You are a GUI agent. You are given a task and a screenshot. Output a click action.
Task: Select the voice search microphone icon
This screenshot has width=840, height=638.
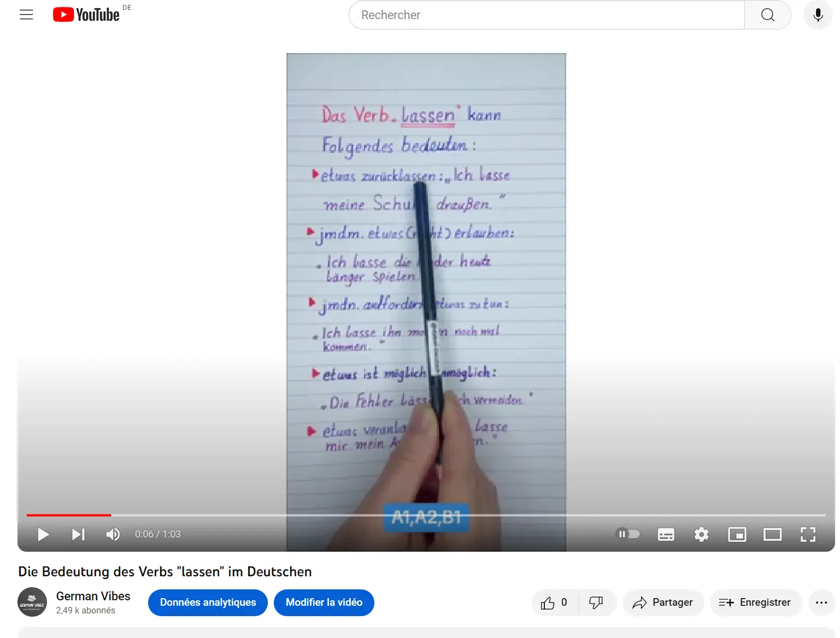point(818,15)
